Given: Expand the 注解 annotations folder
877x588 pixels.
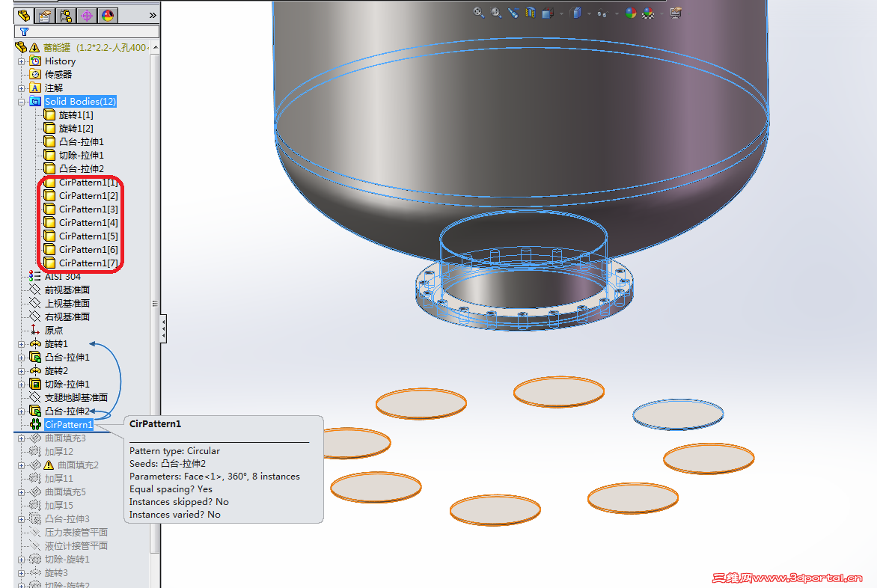Looking at the screenshot, I should click(21, 88).
